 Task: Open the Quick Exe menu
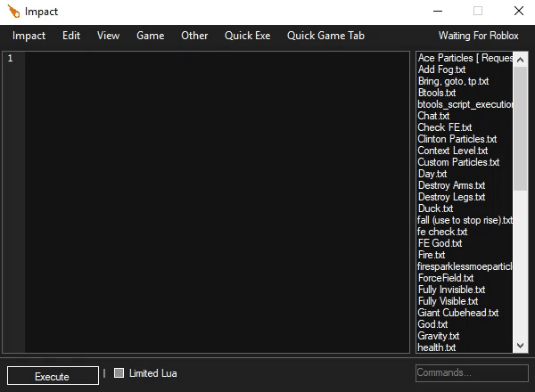click(247, 36)
